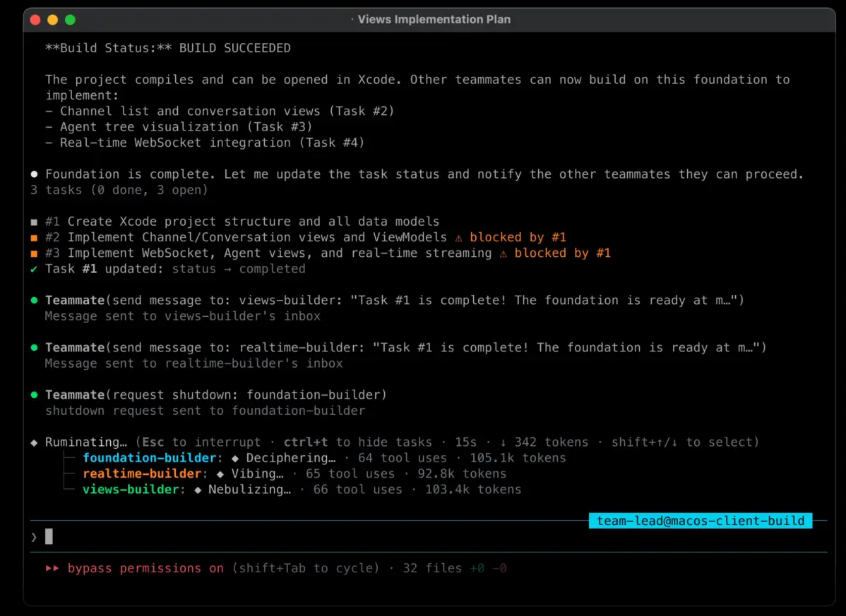Click the white bullet before Foundation is complete
Screen dimensions: 846x616
click(34, 174)
